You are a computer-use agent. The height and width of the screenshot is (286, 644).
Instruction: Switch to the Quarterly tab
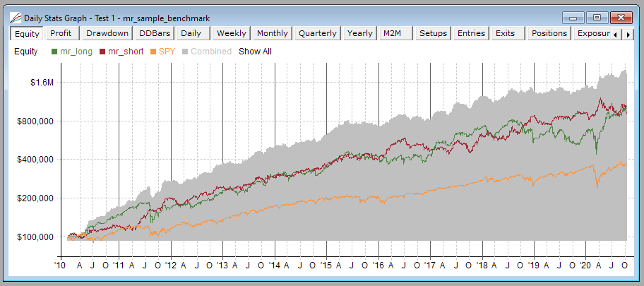317,33
